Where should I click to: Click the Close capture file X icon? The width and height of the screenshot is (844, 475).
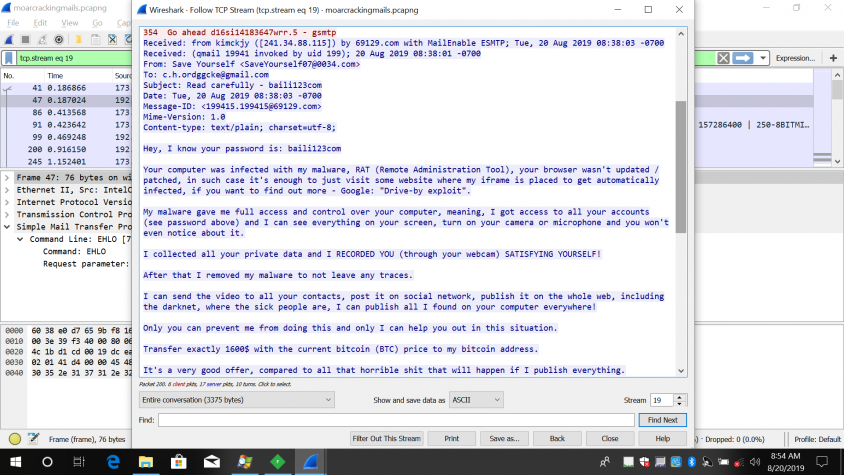tap(112, 40)
